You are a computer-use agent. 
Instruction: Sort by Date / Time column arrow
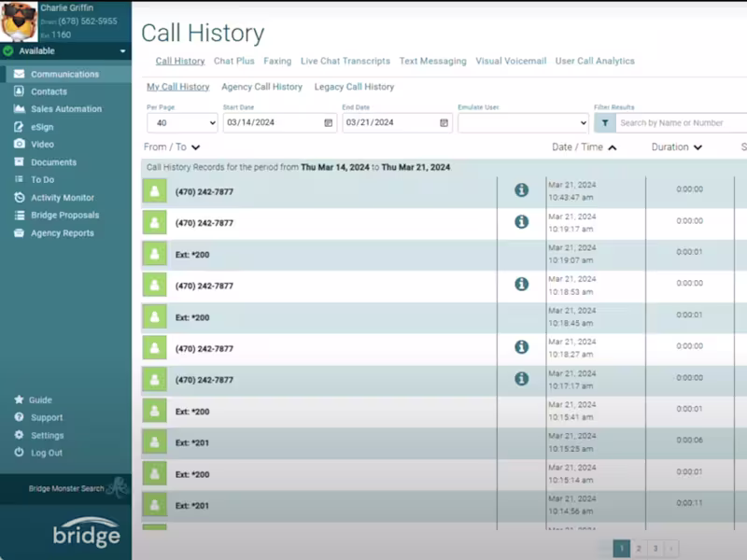(x=613, y=147)
